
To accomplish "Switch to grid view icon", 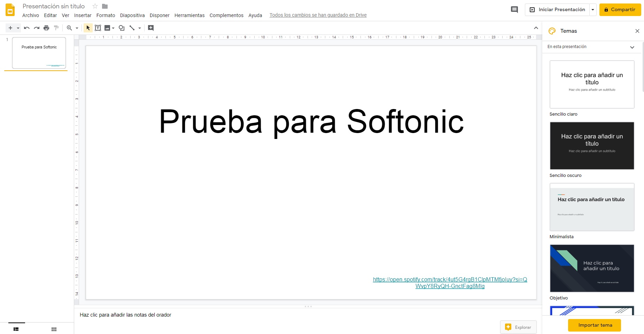I will [x=54, y=329].
